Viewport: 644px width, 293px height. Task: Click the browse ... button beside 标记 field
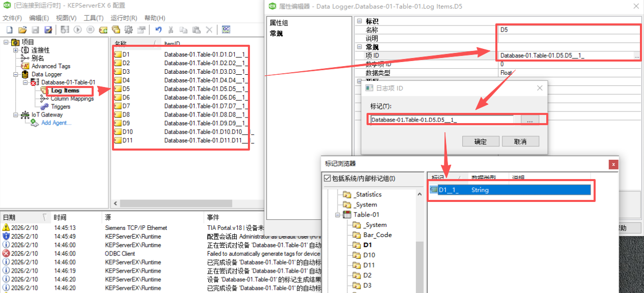pyautogui.click(x=529, y=120)
